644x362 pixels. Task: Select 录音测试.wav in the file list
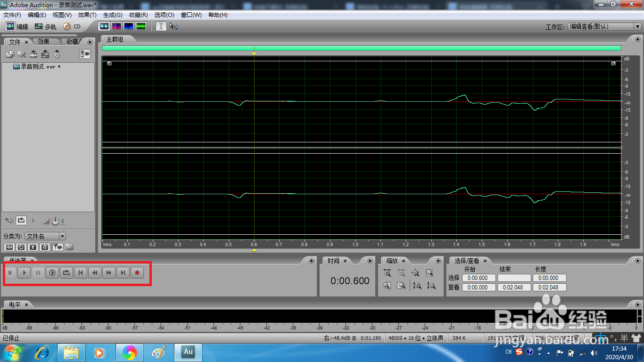tap(37, 67)
